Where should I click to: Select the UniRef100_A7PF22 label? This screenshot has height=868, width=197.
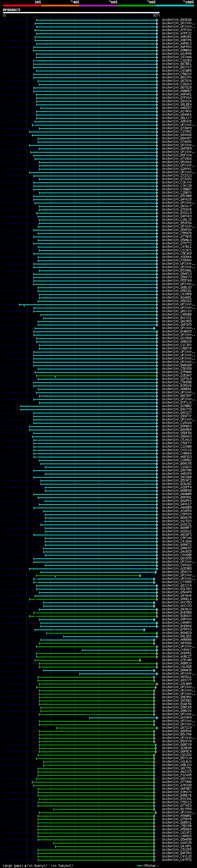click(177, 33)
